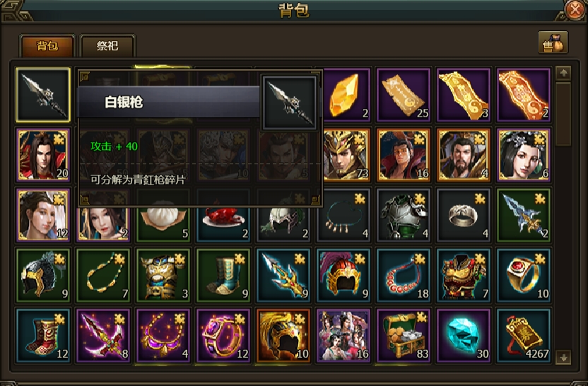Select the silver ring fragment with count 4
This screenshot has height=386, width=588.
464,215
